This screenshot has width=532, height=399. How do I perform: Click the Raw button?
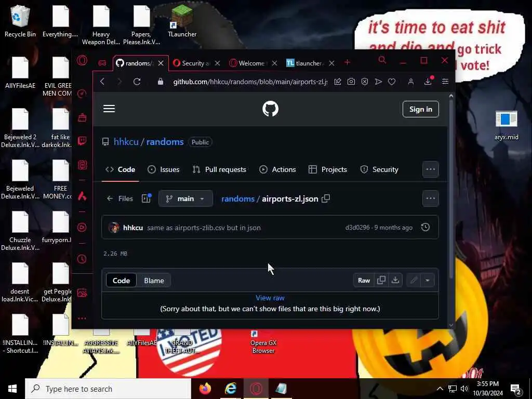click(x=364, y=280)
